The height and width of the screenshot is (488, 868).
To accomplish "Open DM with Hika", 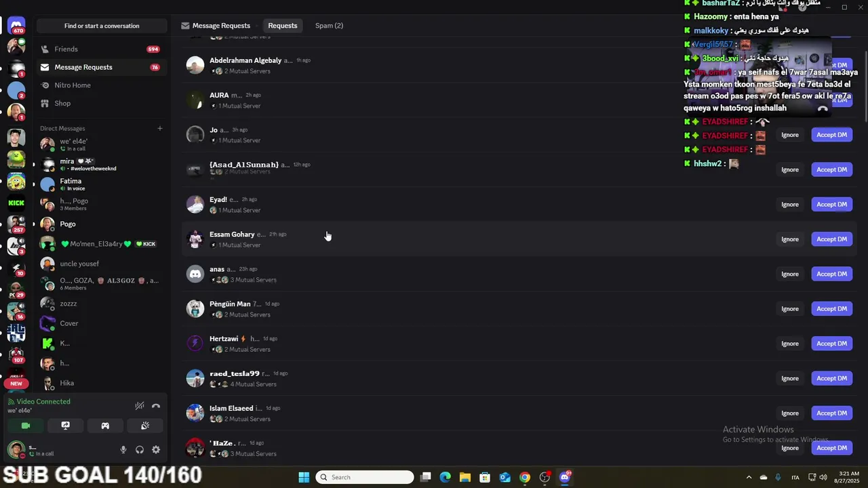I will coord(100,383).
